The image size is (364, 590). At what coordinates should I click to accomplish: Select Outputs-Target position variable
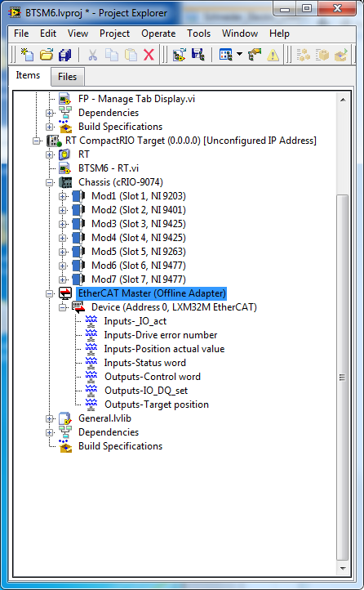pyautogui.click(x=157, y=405)
